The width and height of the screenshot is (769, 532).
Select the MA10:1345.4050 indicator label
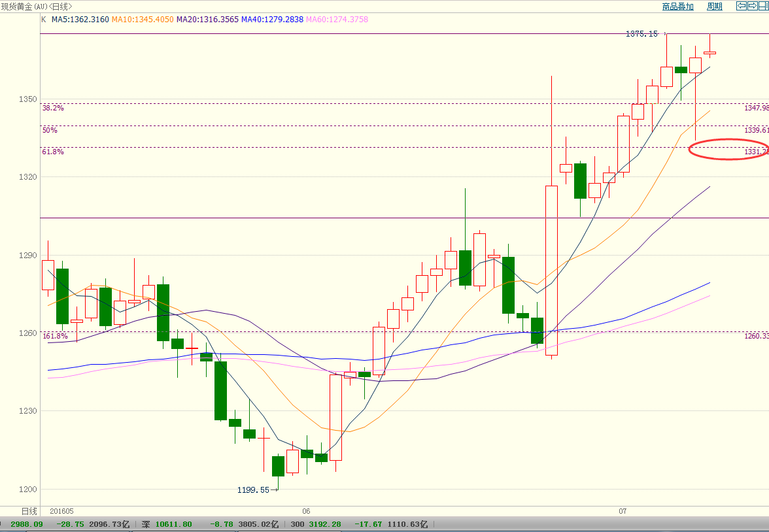pyautogui.click(x=143, y=20)
